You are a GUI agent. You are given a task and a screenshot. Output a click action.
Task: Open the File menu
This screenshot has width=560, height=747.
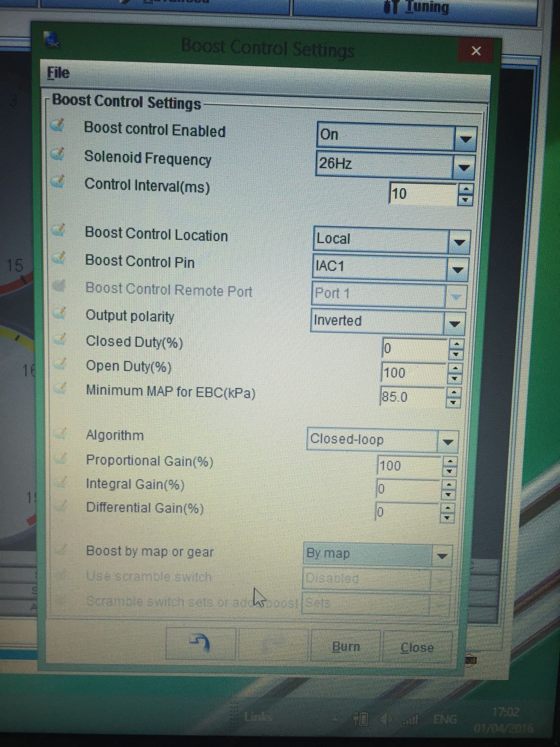pos(58,73)
